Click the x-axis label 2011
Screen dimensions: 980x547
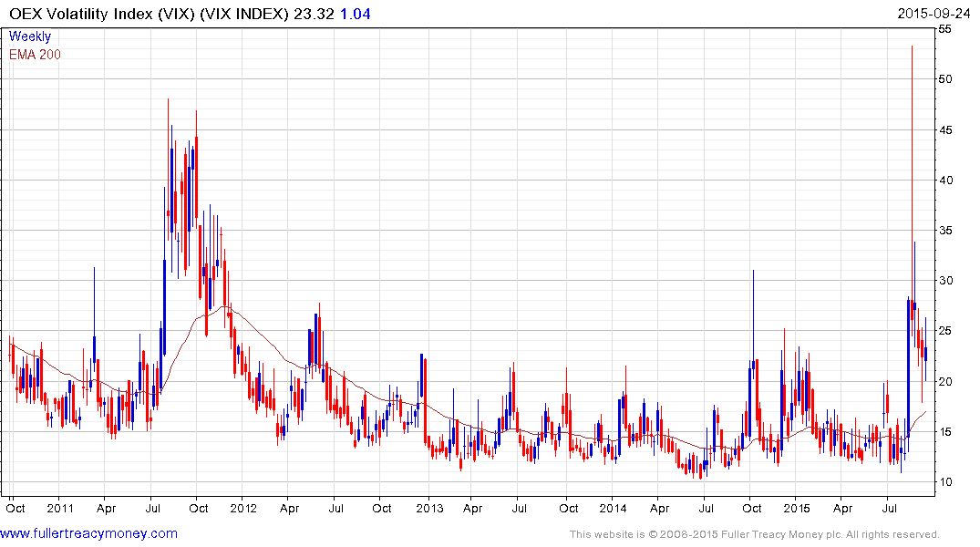point(61,508)
